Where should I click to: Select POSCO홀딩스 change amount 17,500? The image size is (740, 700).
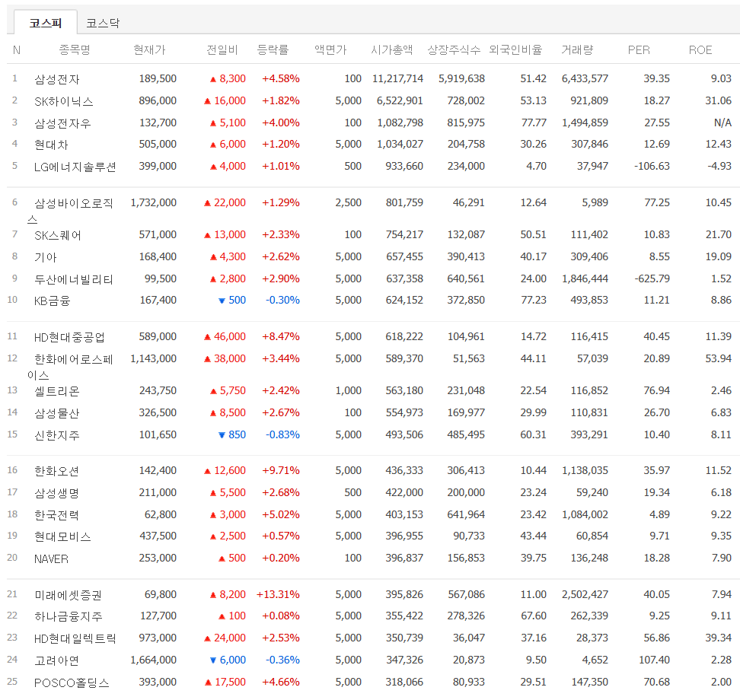point(225,682)
